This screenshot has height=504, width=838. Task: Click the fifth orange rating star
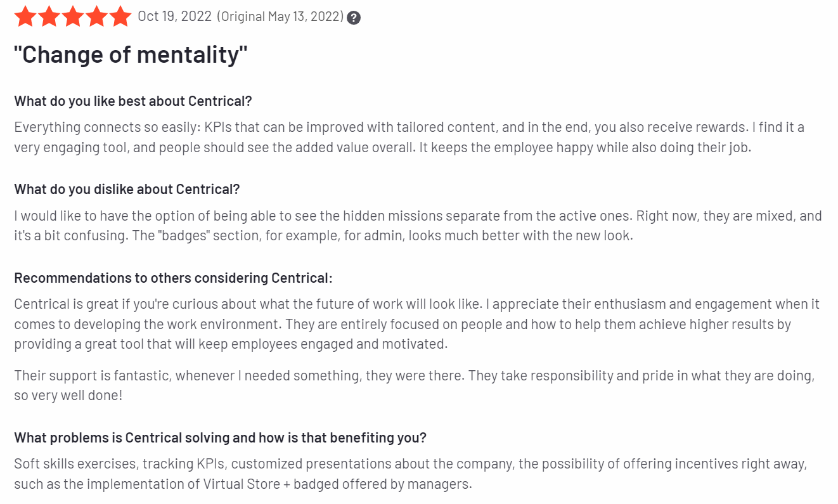click(x=120, y=16)
